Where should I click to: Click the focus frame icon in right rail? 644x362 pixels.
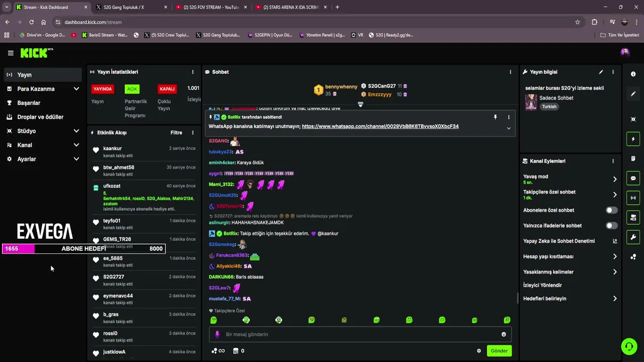[x=633, y=119]
